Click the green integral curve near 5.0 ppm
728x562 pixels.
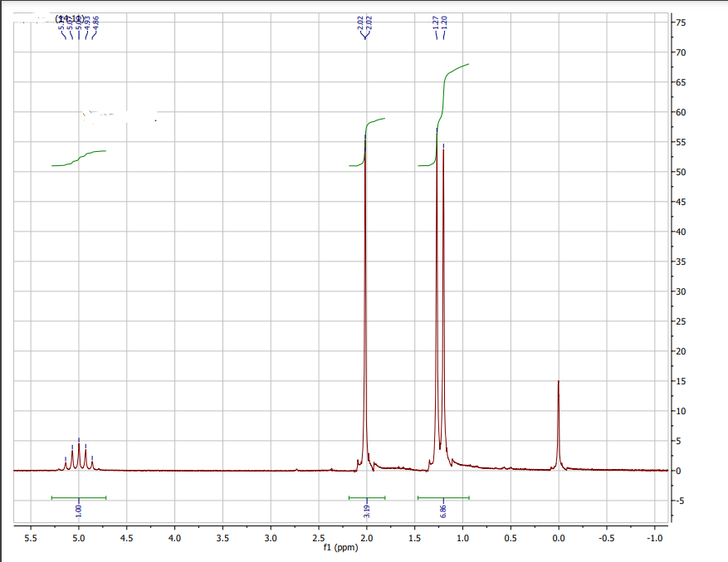(79, 158)
